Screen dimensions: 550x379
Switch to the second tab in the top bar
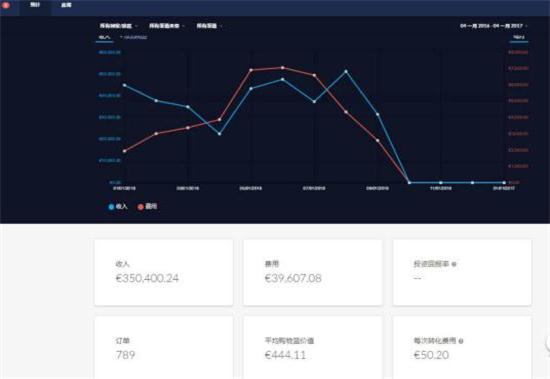[66, 5]
